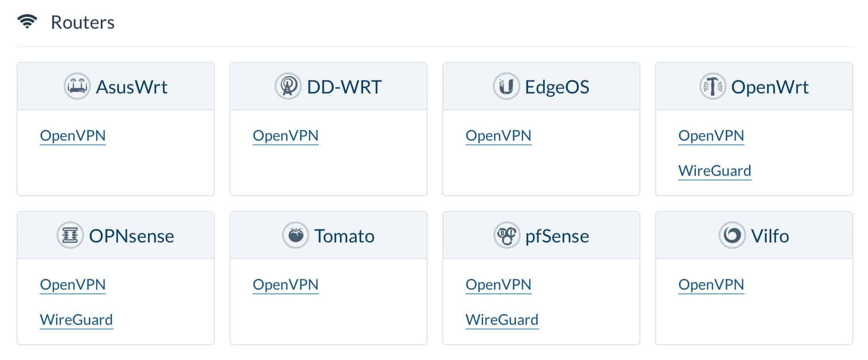The image size is (868, 360).
Task: Click the AsusWrt router icon
Action: pos(77,86)
